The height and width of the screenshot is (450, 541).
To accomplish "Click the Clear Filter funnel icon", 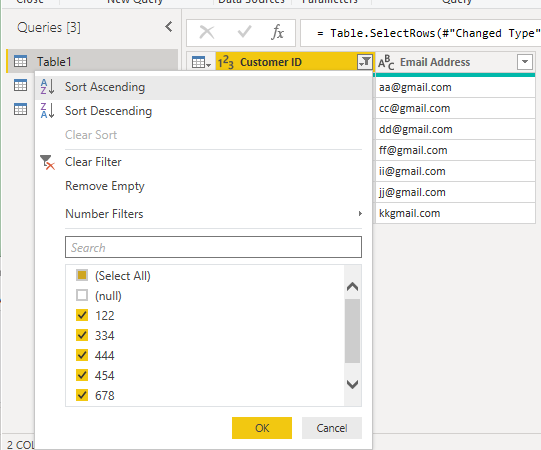I will pyautogui.click(x=47, y=162).
